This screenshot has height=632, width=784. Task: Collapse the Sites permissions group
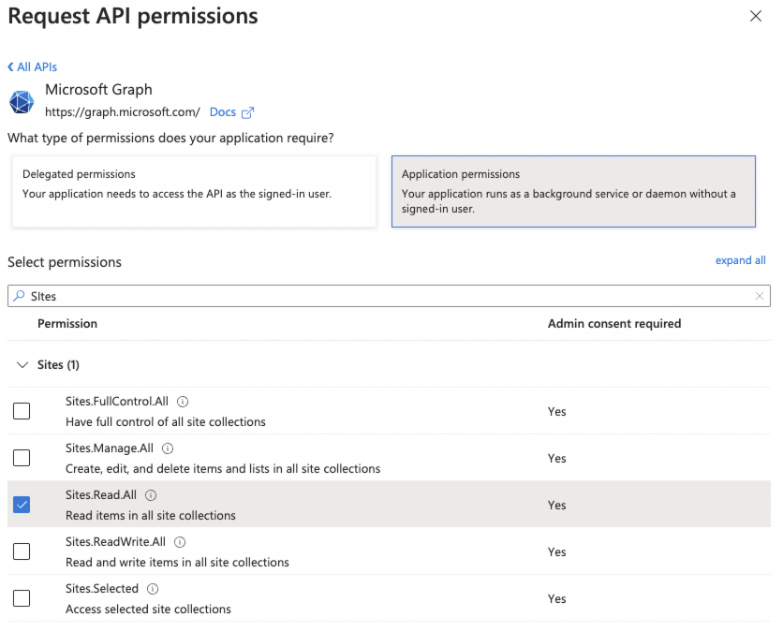[x=22, y=365]
